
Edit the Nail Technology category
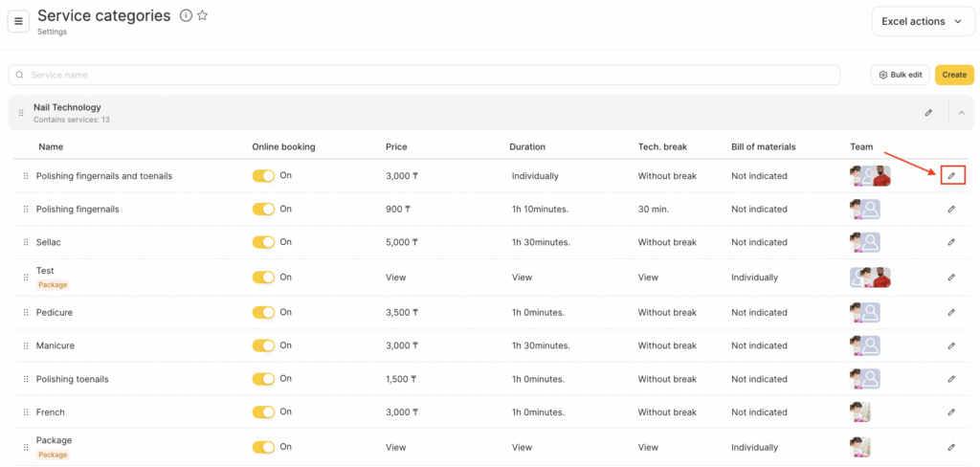[x=928, y=113]
